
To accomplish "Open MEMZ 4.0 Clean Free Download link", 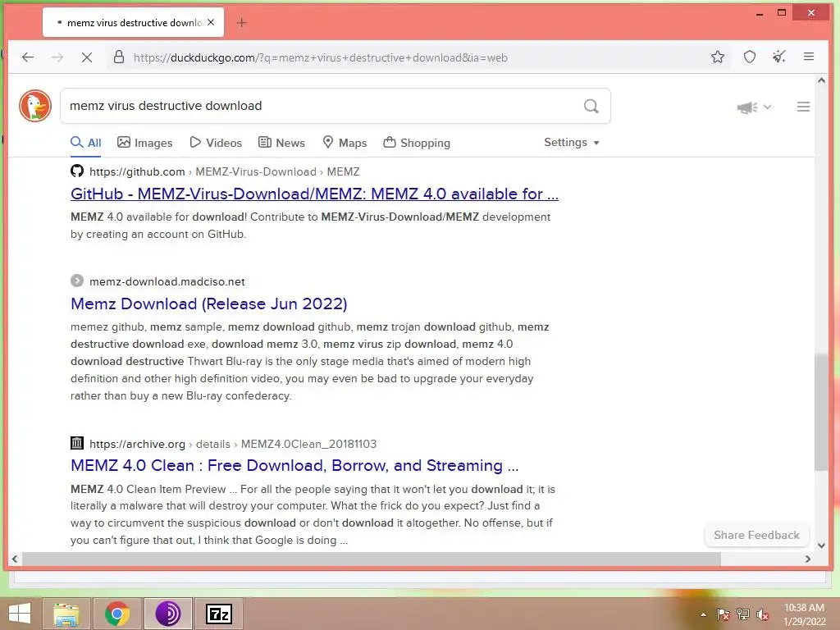I will 294,465.
